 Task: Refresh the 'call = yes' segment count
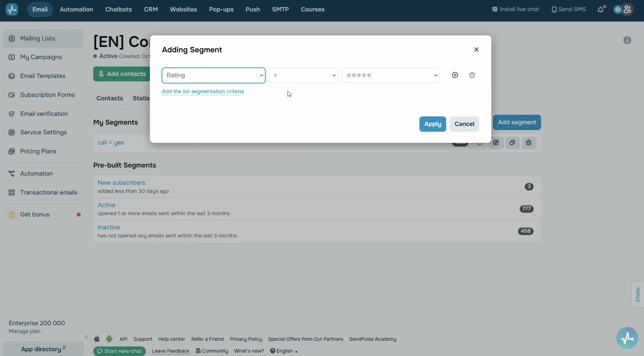pos(479,143)
